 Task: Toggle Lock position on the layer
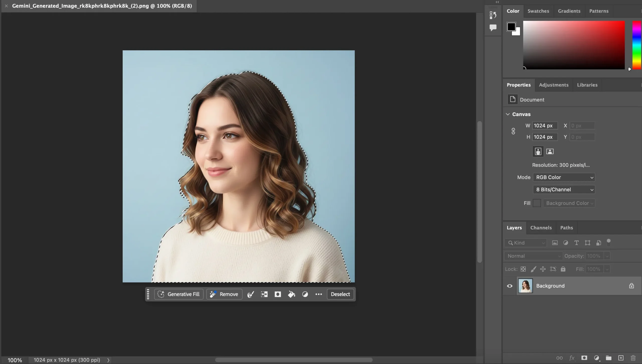pyautogui.click(x=543, y=269)
